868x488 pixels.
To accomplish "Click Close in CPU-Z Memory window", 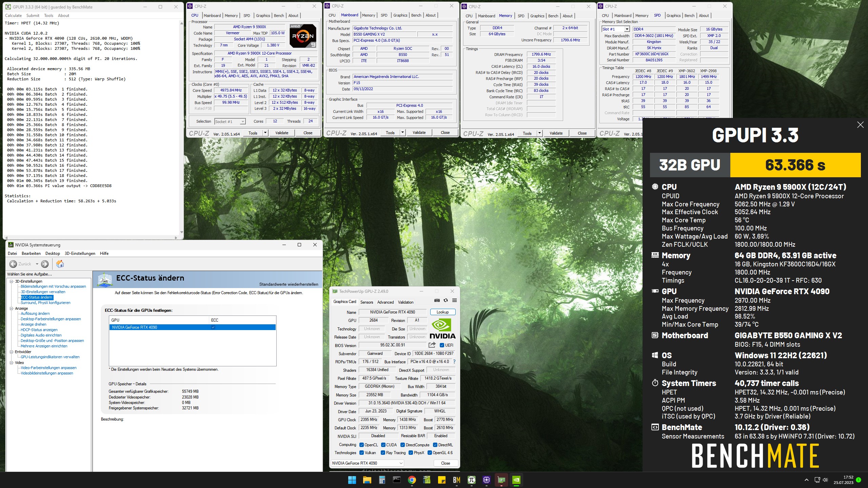I will (x=582, y=133).
